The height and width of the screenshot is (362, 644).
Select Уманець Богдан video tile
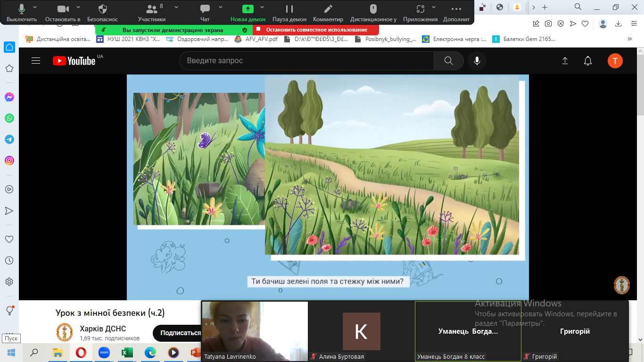[468, 331]
